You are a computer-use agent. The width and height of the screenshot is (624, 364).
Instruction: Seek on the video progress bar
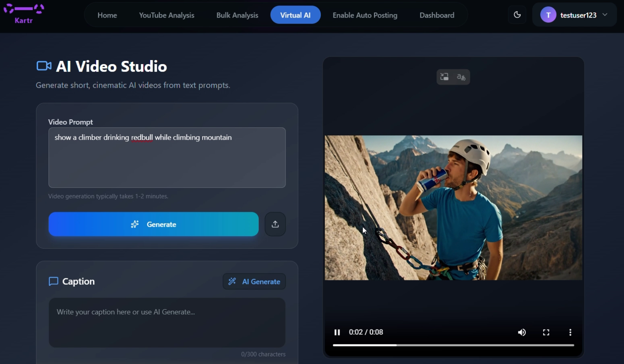tap(453, 345)
